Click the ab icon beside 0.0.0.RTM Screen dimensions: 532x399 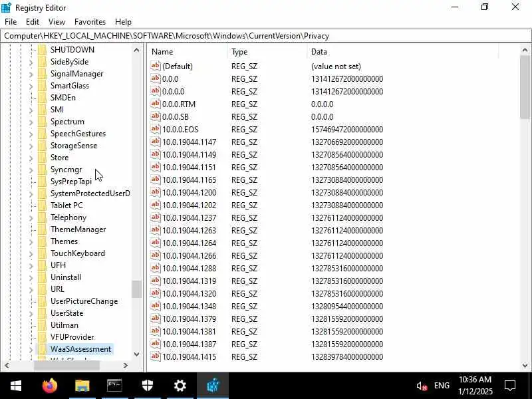156,104
